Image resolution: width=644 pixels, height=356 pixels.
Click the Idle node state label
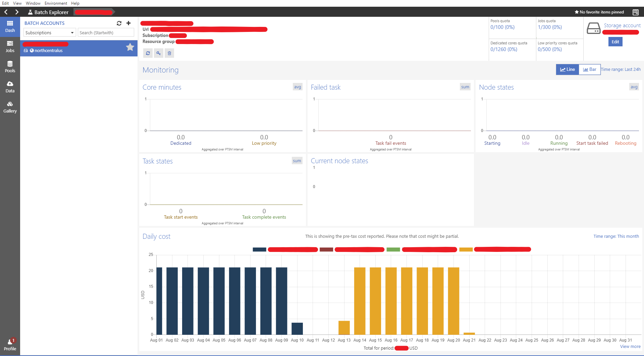(x=526, y=143)
